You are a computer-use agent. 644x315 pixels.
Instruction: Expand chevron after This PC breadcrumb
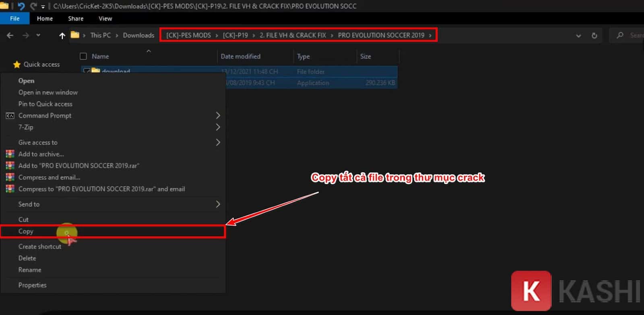(x=117, y=35)
